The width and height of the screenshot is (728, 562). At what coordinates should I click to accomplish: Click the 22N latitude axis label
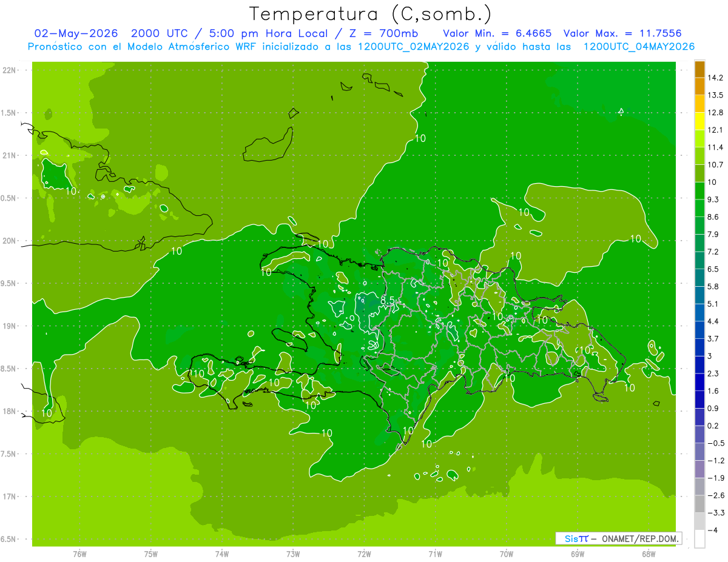10,70
